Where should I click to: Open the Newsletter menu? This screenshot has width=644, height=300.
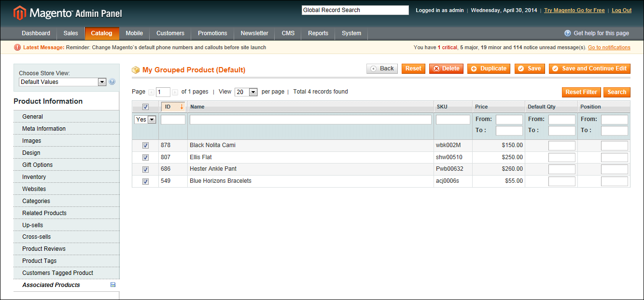[254, 33]
